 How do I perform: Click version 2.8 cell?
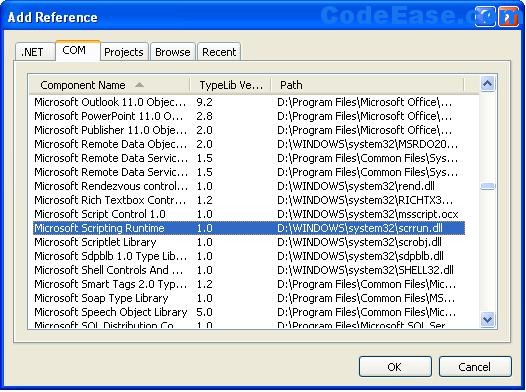204,116
